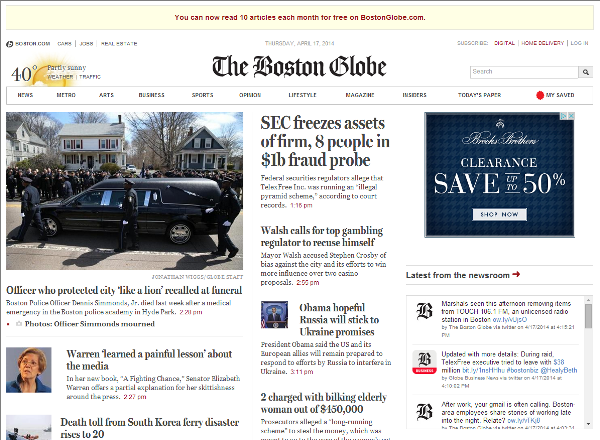Open the ow.ly link in the TOUCH 106.1 post
This screenshot has height=440, width=600.
point(510,319)
